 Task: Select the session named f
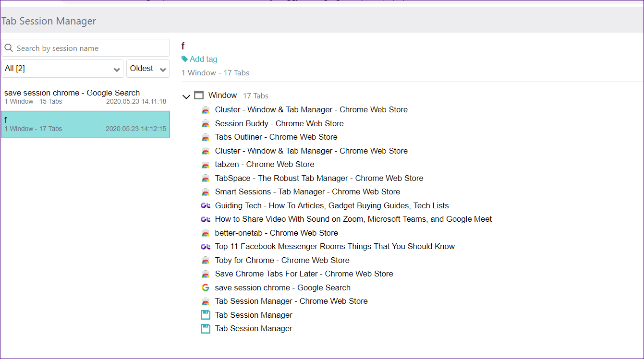(85, 124)
